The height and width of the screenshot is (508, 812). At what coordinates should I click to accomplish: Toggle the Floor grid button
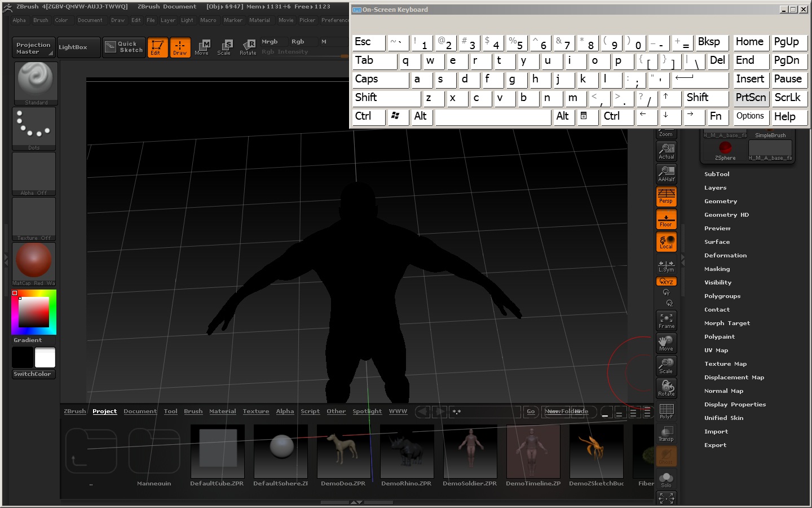coord(666,220)
